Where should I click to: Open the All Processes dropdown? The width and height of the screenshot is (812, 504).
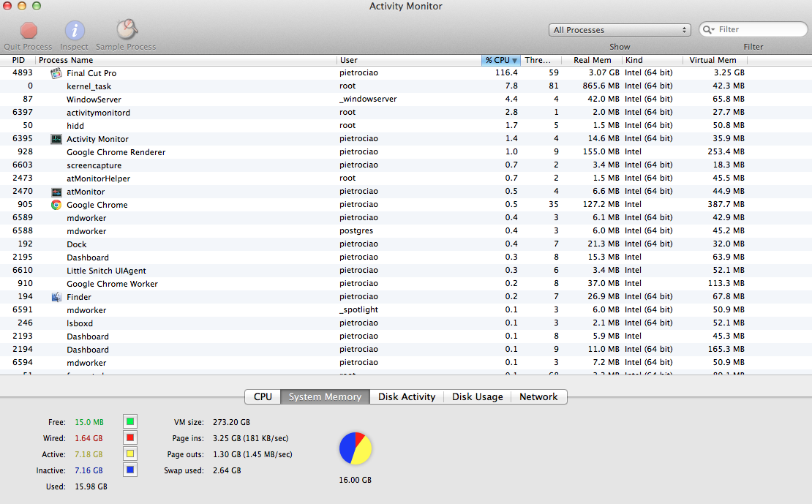[x=620, y=30]
